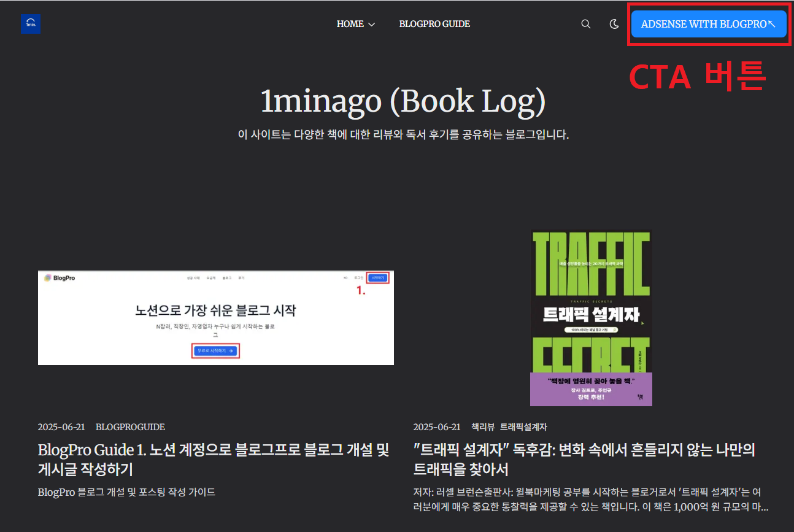This screenshot has height=532, width=794.
Task: Open the BlogPro Guide post thumbnail
Action: (x=216, y=318)
